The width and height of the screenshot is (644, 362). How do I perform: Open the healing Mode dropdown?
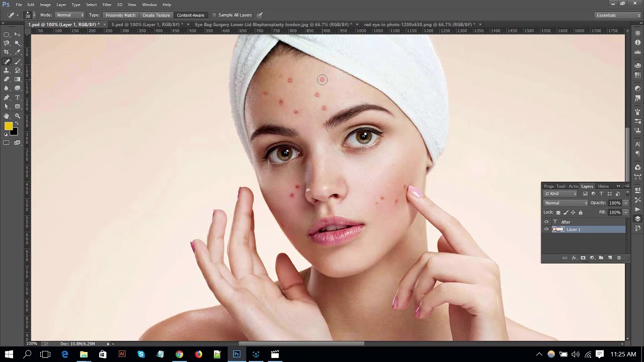tap(69, 15)
